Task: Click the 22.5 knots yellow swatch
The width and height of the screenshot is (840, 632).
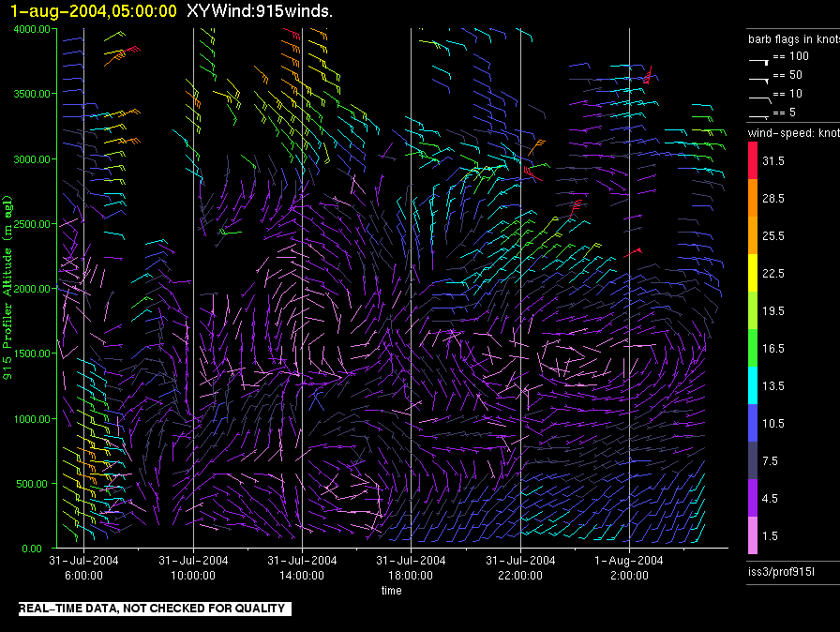Action: (753, 273)
